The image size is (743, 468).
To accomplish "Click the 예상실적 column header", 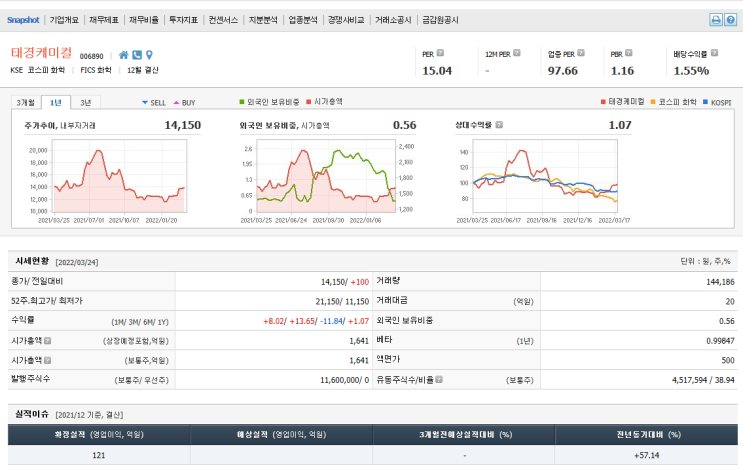I will click(x=281, y=434).
